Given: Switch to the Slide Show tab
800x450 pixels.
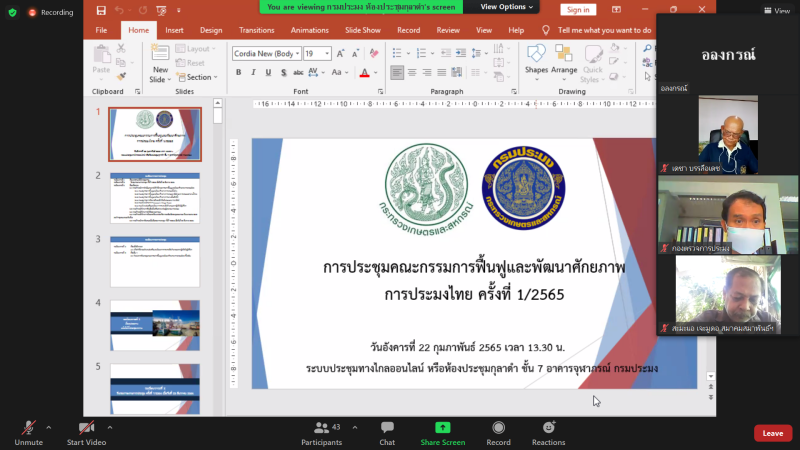Looking at the screenshot, I should click(x=363, y=30).
